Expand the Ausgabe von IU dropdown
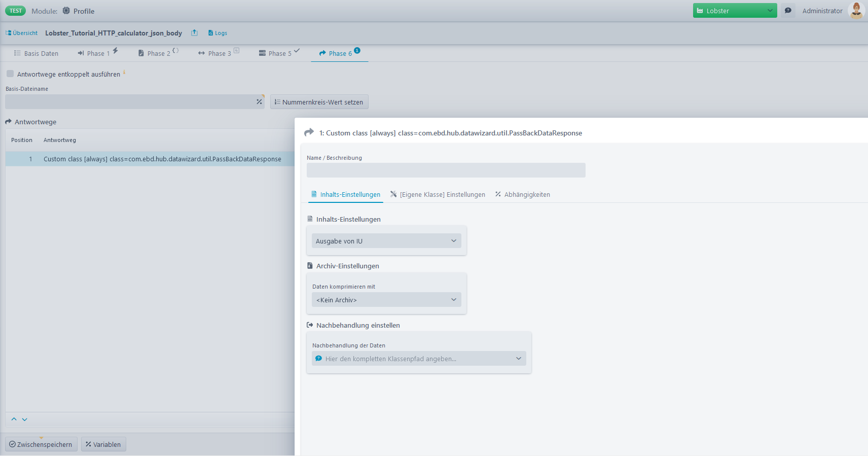The width and height of the screenshot is (868, 456). point(386,241)
